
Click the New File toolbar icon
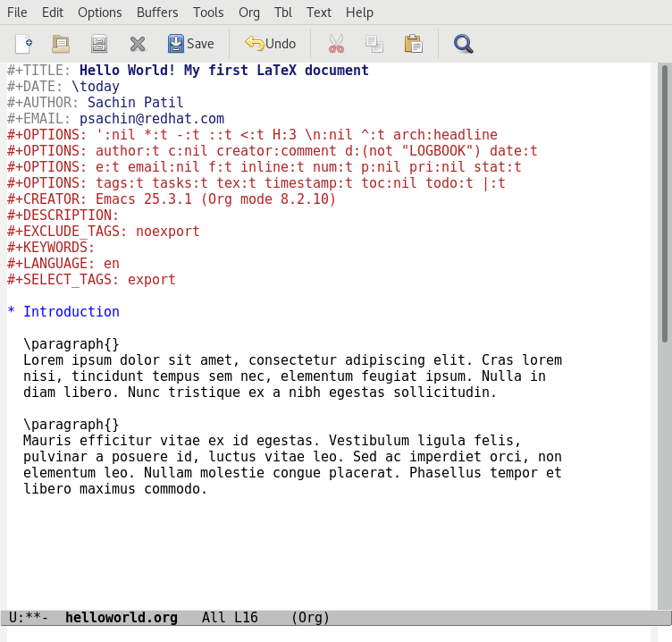tap(23, 44)
